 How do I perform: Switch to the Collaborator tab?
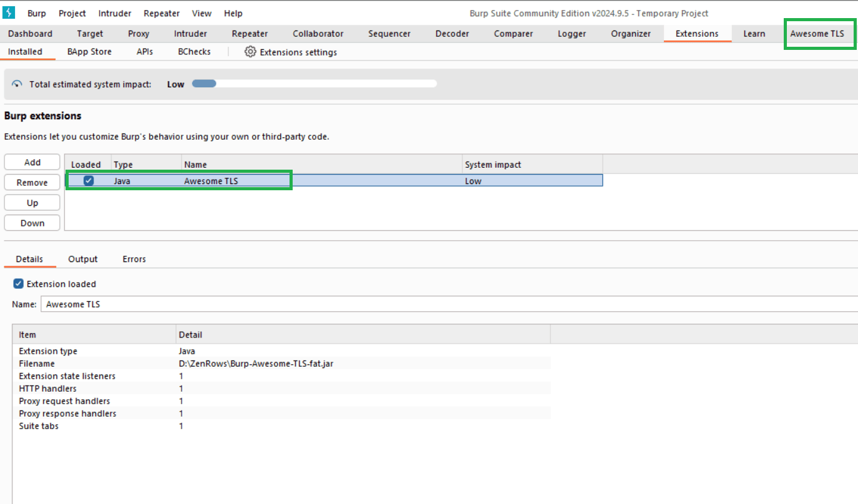(318, 34)
